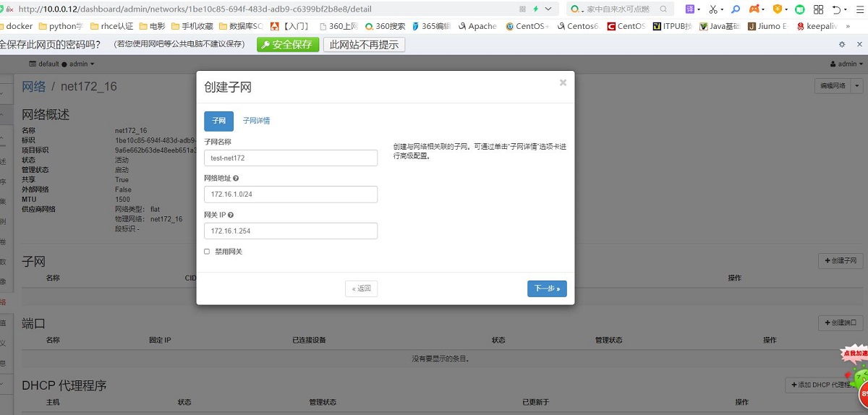Image resolution: width=868 pixels, height=415 pixels.
Task: Click the gear icon on password save bar
Action: 841,44
